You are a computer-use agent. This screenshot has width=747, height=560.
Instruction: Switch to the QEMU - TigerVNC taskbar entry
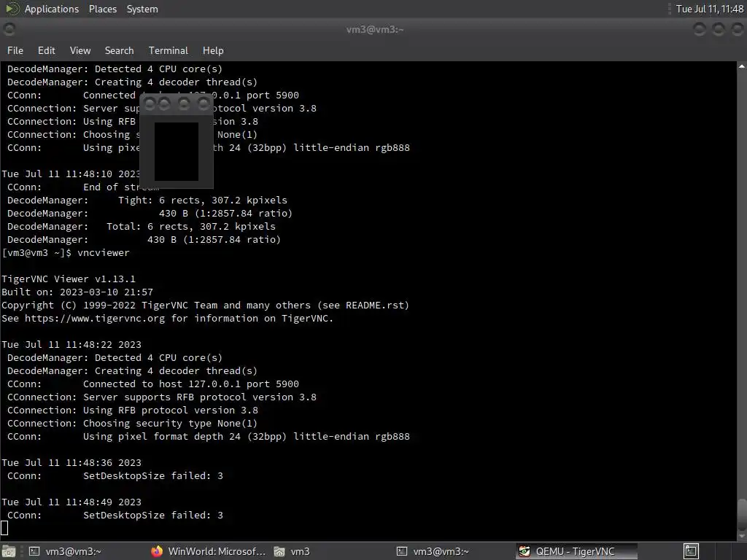point(576,551)
